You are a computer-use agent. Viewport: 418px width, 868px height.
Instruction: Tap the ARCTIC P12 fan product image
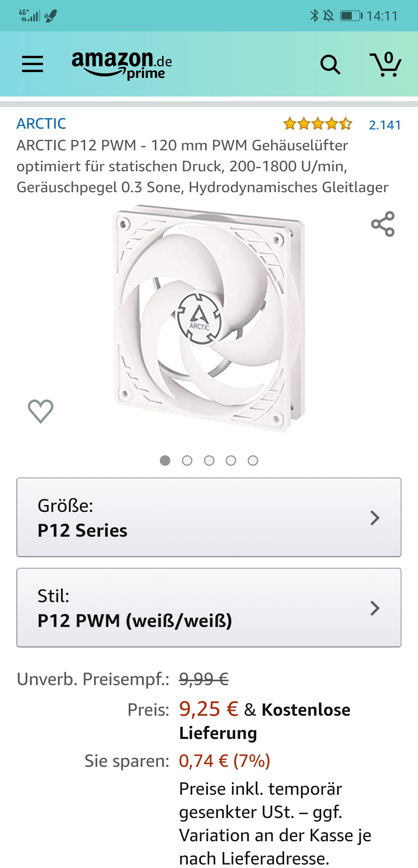tap(209, 318)
